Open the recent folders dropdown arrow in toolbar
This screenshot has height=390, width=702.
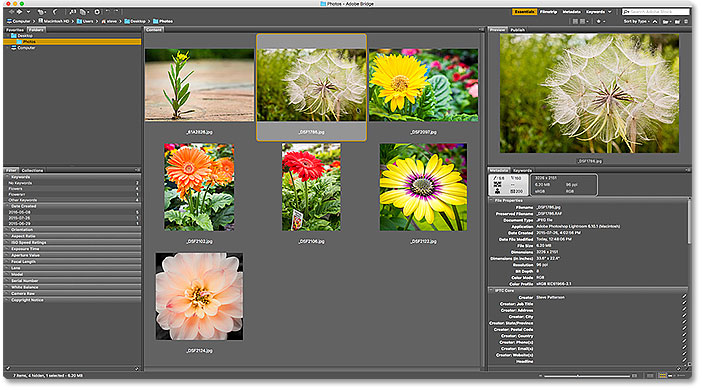pyautogui.click(x=28, y=12)
